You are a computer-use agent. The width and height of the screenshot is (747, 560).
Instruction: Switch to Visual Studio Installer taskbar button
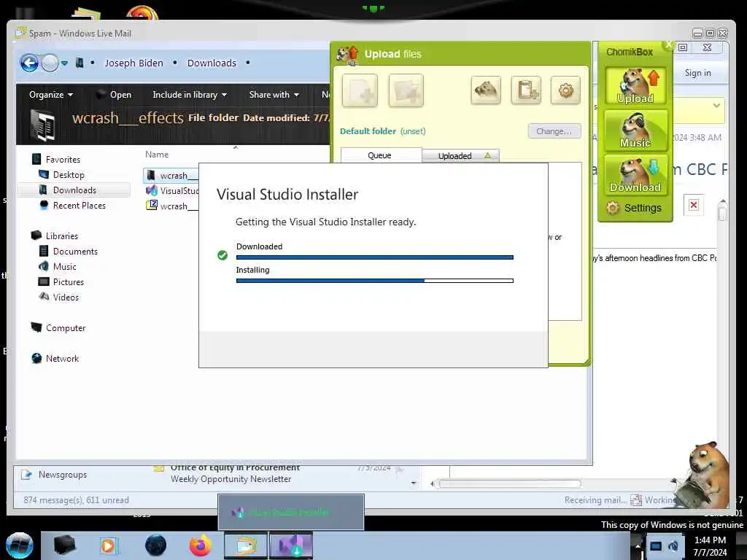291,545
